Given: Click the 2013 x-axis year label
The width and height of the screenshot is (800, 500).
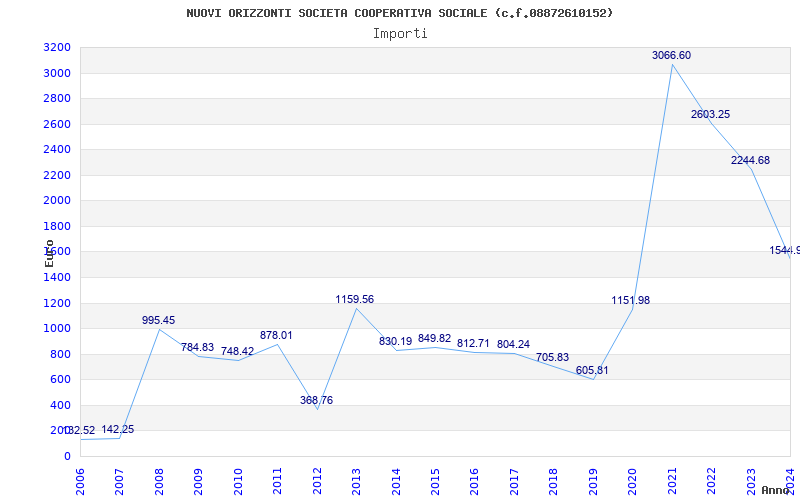Looking at the screenshot, I should 356,481.
